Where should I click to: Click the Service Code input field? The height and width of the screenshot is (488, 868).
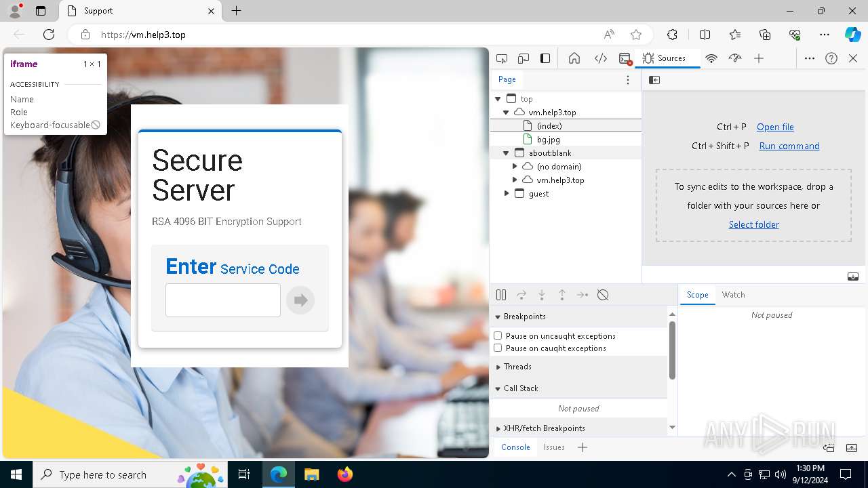(223, 300)
